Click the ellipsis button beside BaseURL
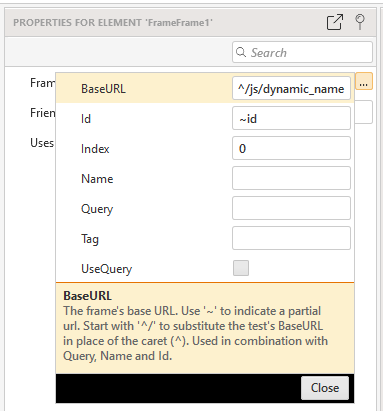 364,82
